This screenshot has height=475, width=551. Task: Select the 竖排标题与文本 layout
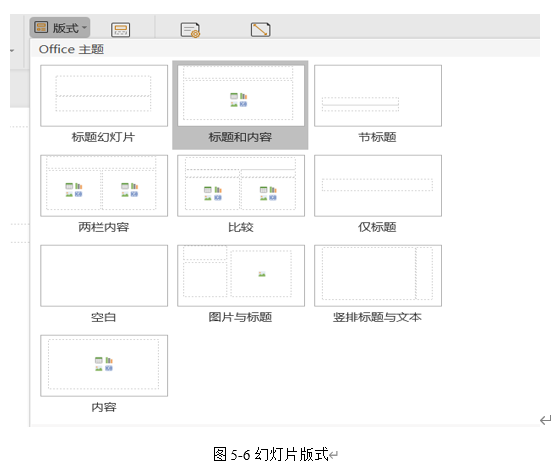[378, 276]
